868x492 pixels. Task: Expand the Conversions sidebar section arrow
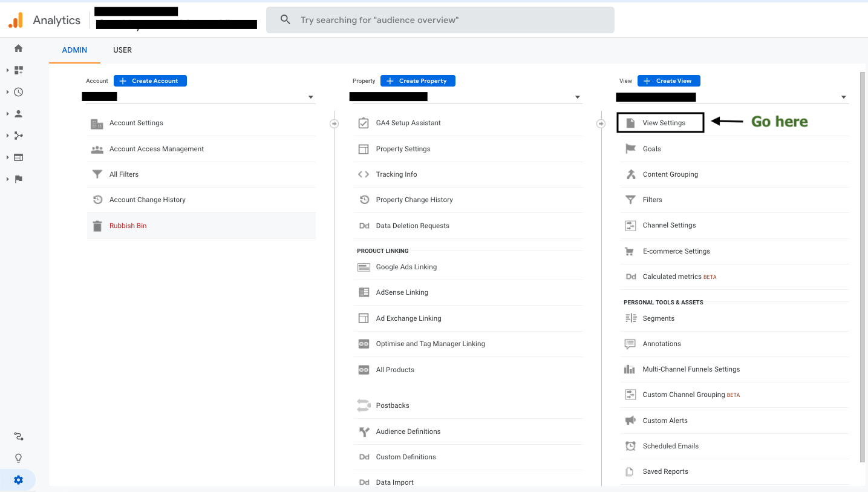[x=7, y=179]
